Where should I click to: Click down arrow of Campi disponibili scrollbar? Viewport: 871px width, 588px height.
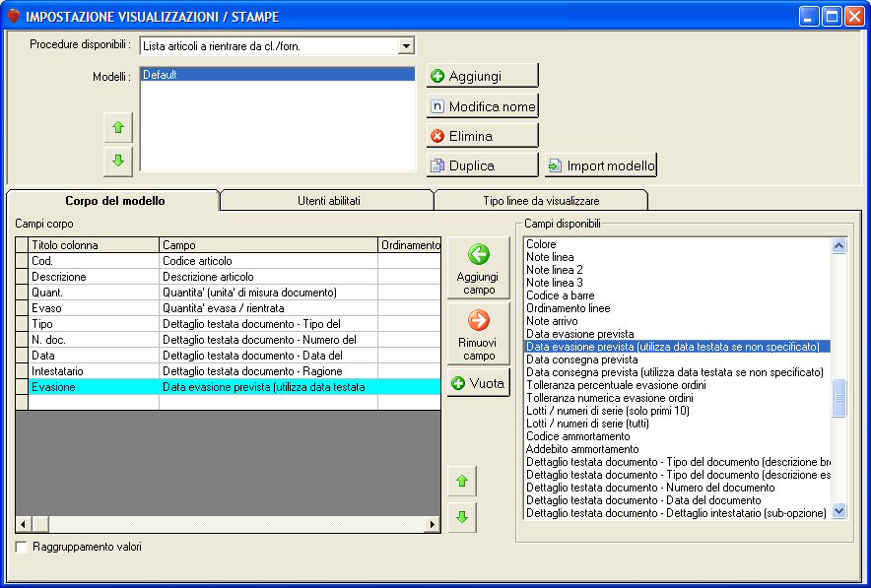coord(838,510)
